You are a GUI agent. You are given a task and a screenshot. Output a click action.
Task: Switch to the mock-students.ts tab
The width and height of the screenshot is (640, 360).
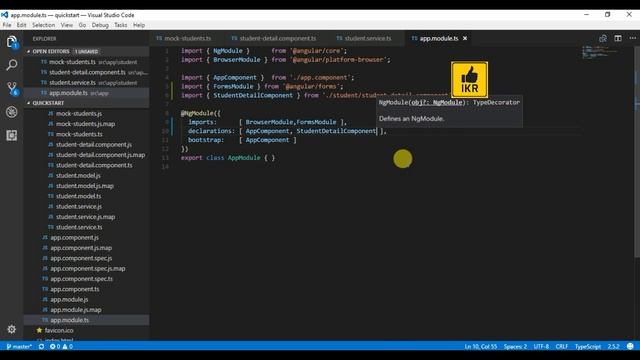(x=187, y=38)
